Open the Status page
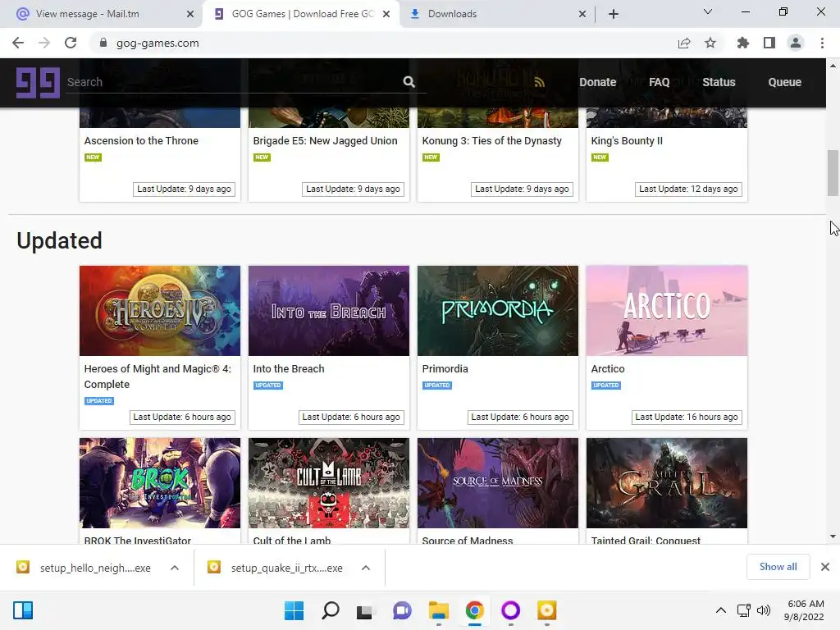The width and height of the screenshot is (840, 630). point(719,82)
